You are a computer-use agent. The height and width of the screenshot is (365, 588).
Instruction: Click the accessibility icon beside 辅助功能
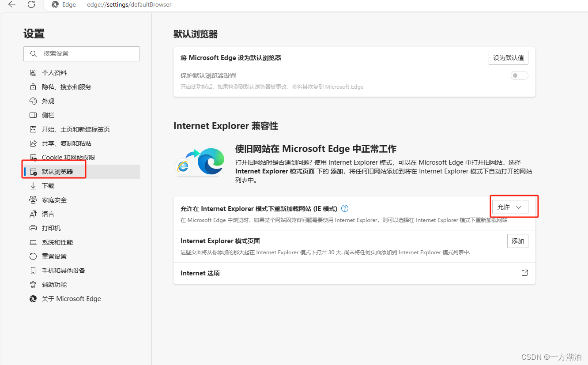tap(33, 285)
